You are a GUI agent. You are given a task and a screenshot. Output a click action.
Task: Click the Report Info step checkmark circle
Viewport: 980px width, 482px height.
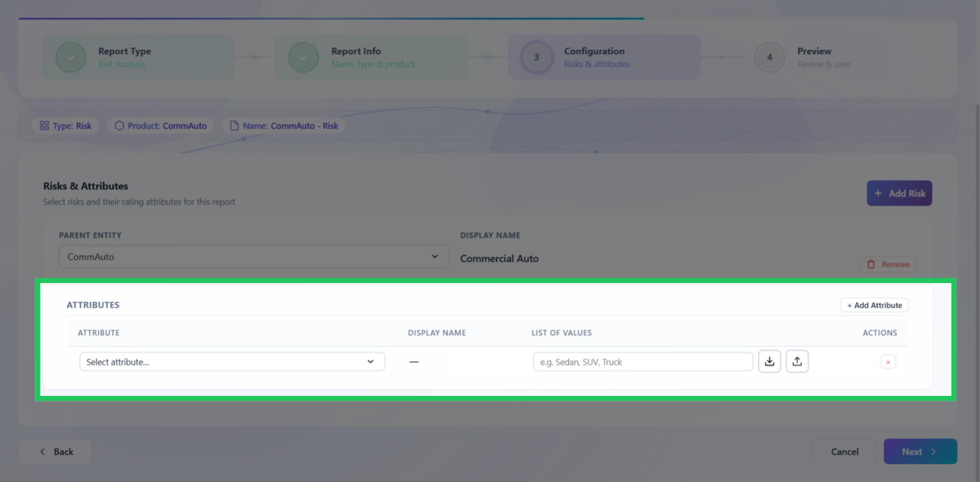(303, 57)
